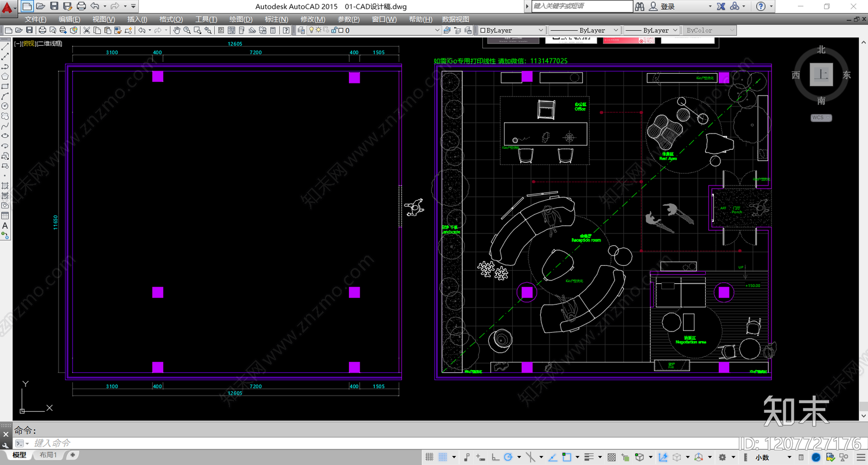
Task: Select the Ellipse draw tool
Action: (x=5, y=136)
